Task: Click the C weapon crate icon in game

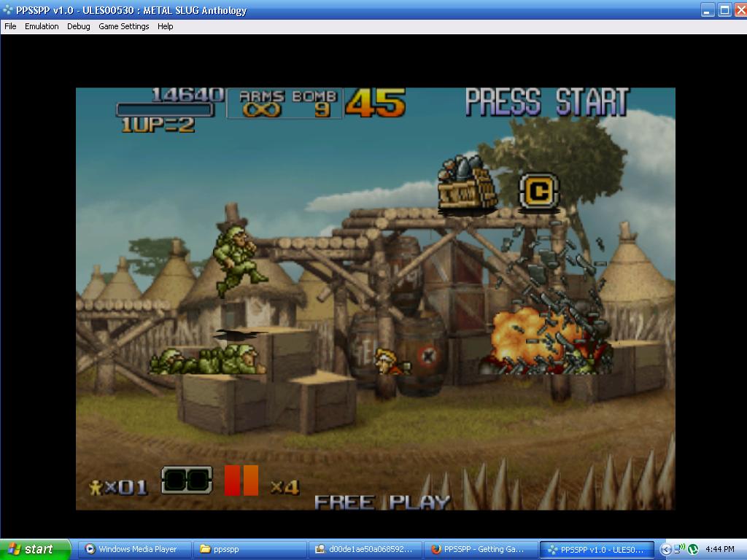Action: (538, 191)
